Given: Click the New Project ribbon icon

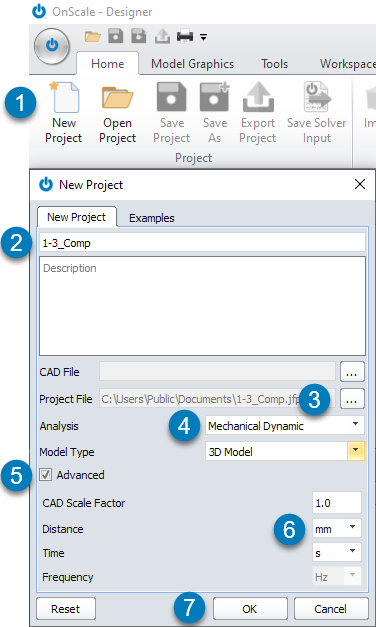Looking at the screenshot, I should [64, 96].
